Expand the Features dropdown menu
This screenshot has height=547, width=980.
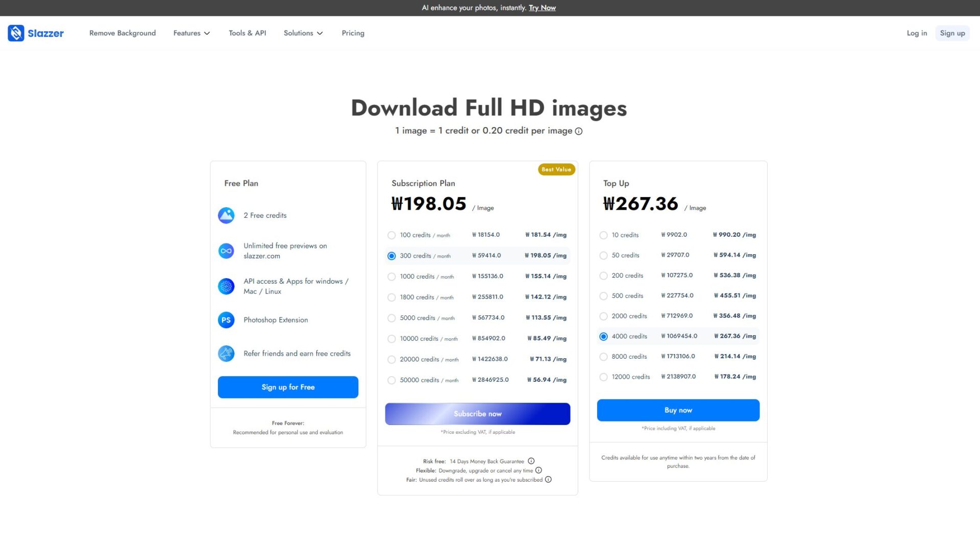(191, 33)
